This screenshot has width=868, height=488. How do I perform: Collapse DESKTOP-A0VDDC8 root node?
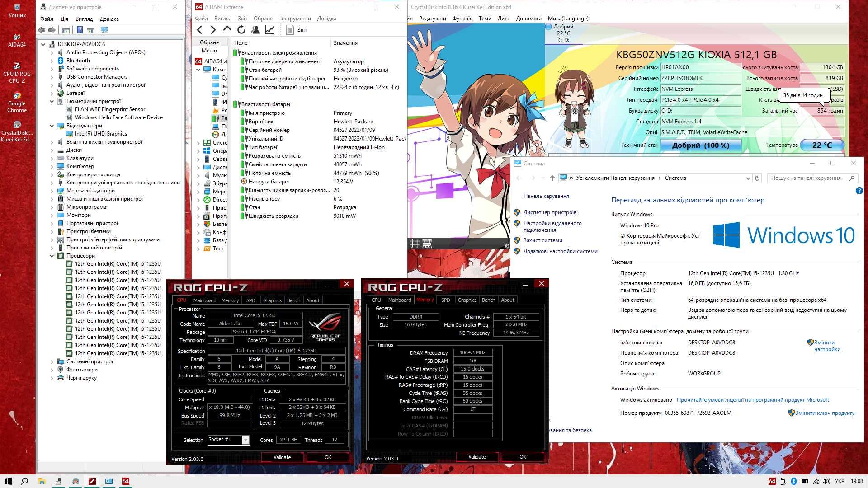43,44
